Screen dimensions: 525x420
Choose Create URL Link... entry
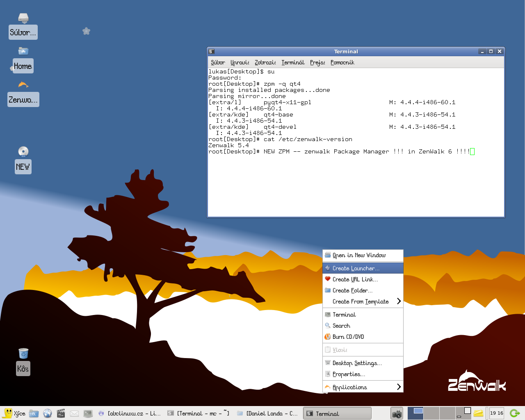coord(363,279)
